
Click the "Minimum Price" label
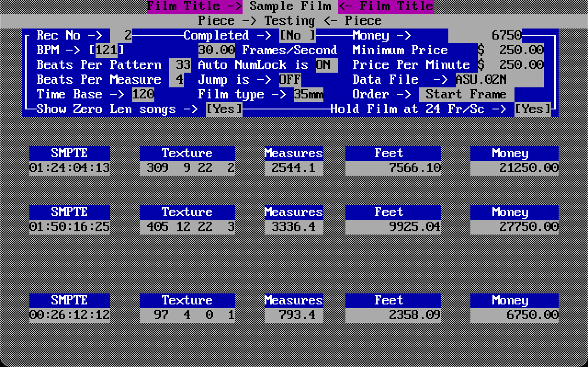pyautogui.click(x=401, y=51)
